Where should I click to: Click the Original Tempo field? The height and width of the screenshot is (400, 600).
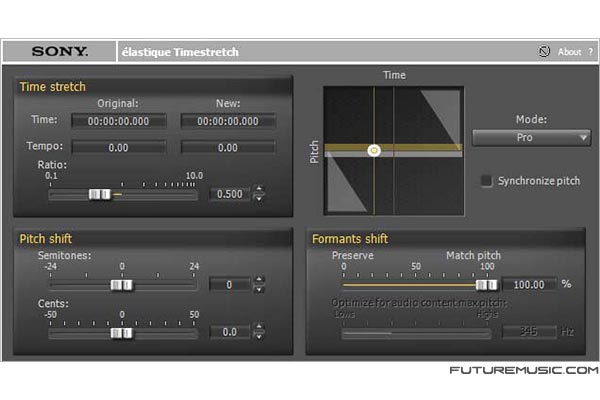pyautogui.click(x=119, y=147)
